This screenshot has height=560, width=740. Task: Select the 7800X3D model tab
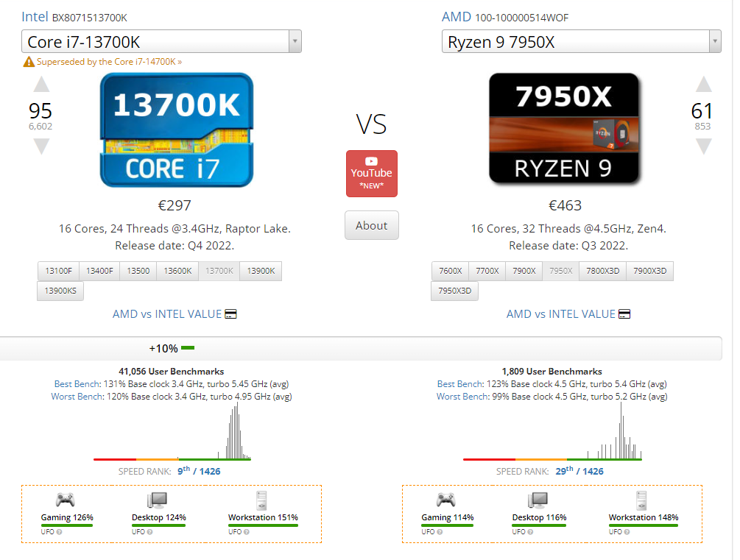tap(602, 271)
